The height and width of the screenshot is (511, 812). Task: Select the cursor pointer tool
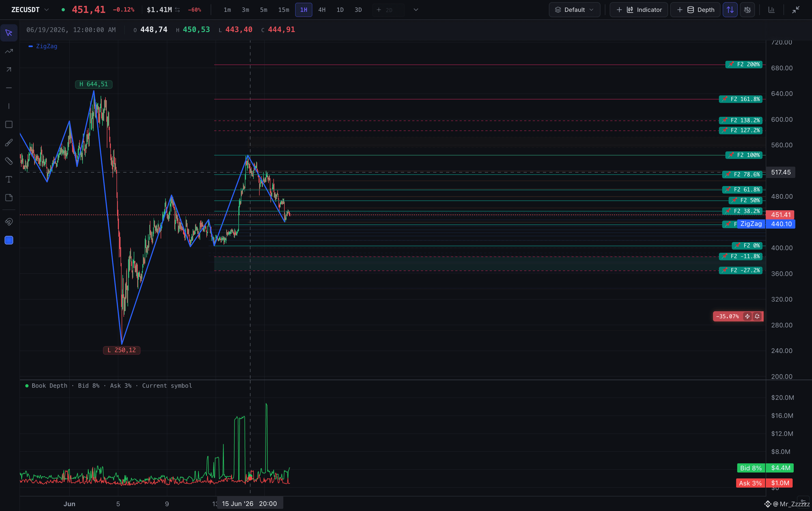pos(9,33)
